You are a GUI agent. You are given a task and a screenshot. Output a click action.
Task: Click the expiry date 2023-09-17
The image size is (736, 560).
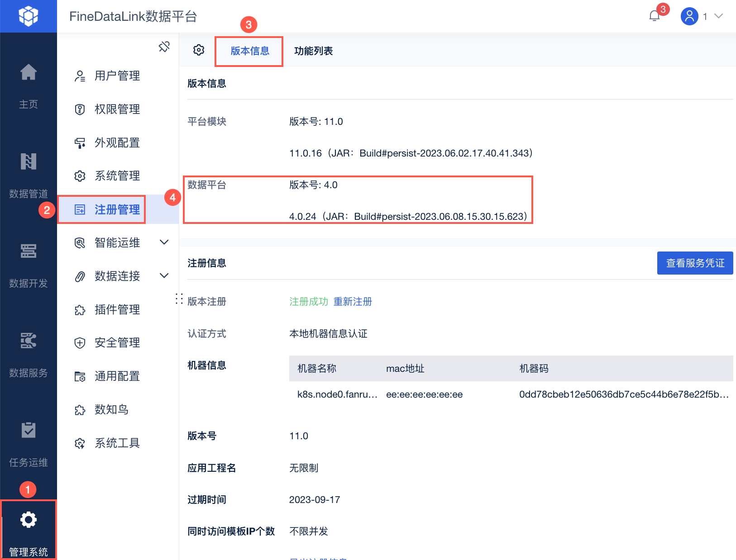coord(315,500)
